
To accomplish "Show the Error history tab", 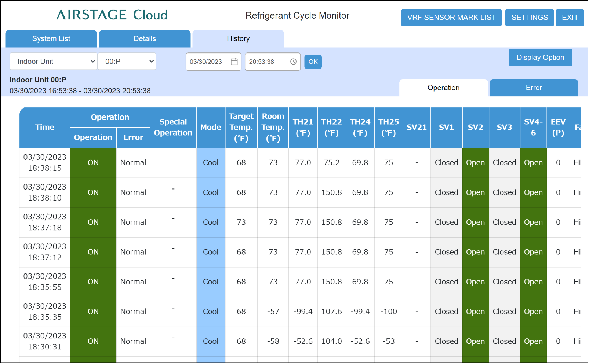I will [534, 88].
